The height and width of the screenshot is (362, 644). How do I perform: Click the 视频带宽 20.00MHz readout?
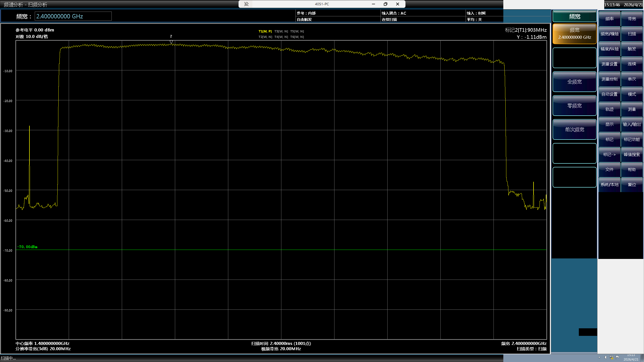[x=281, y=349]
